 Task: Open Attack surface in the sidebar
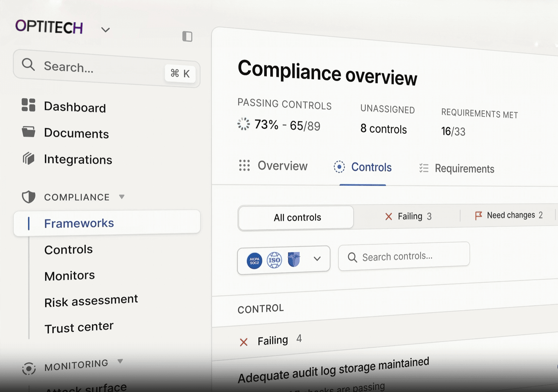click(86, 388)
